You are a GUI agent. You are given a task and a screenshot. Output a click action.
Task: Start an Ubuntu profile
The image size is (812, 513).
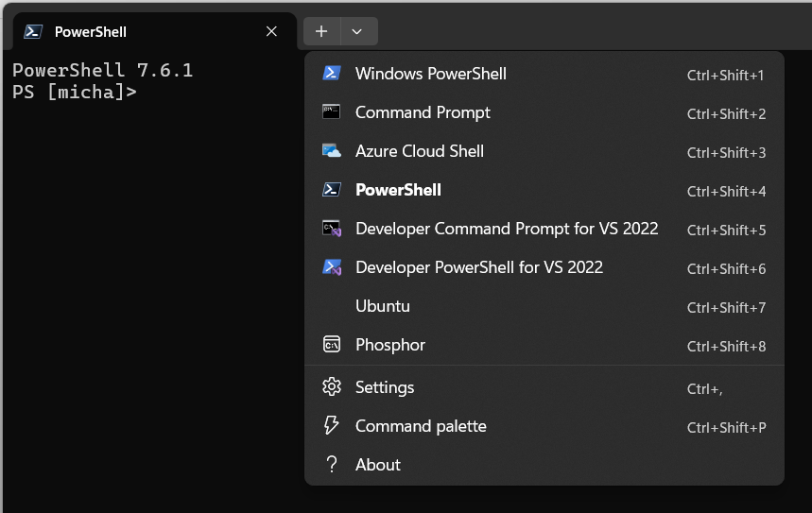(544, 306)
